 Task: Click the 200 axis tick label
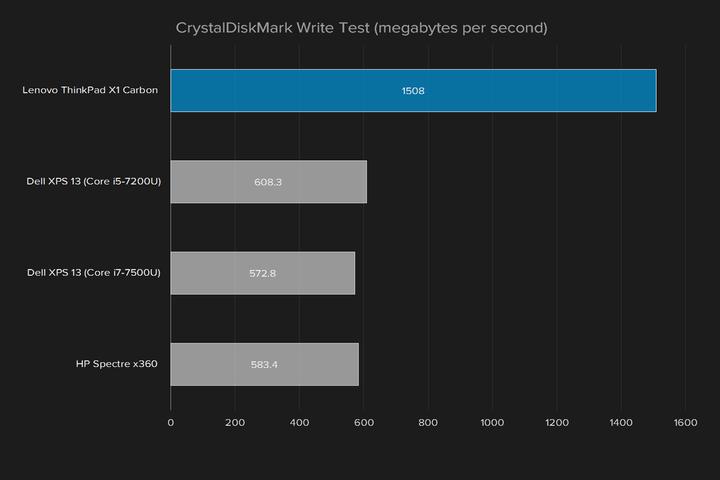[235, 423]
